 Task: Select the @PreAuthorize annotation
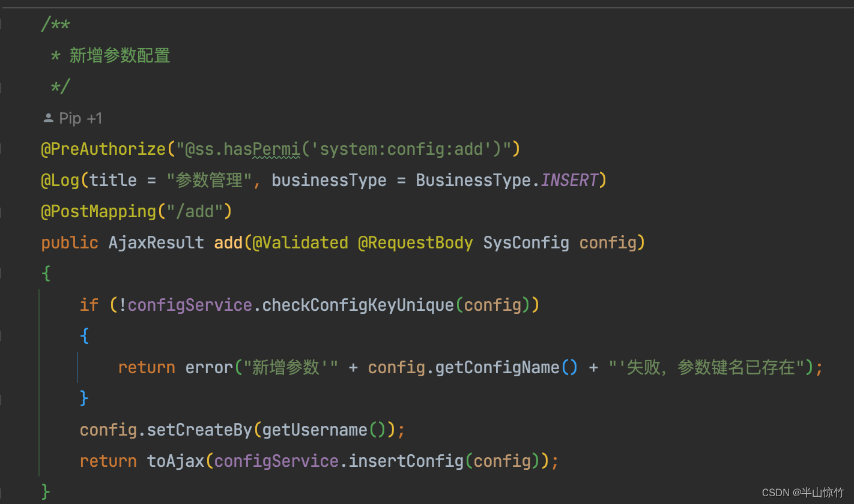(x=103, y=149)
